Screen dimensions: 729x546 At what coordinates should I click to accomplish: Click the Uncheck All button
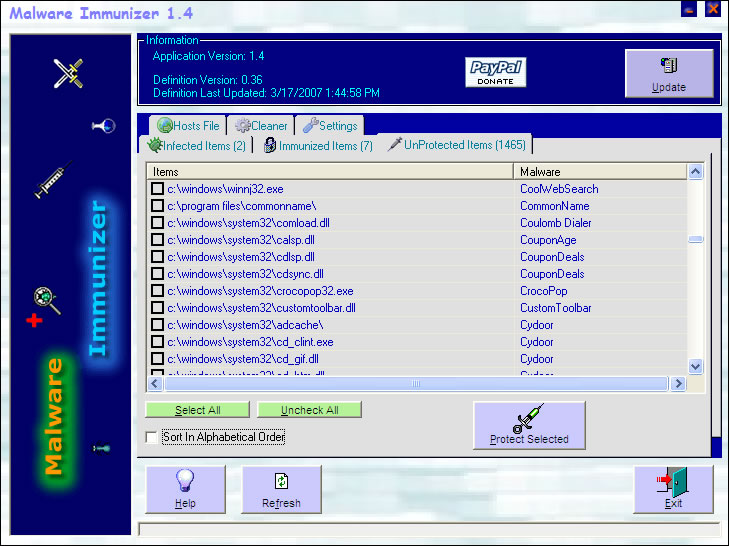(309, 410)
